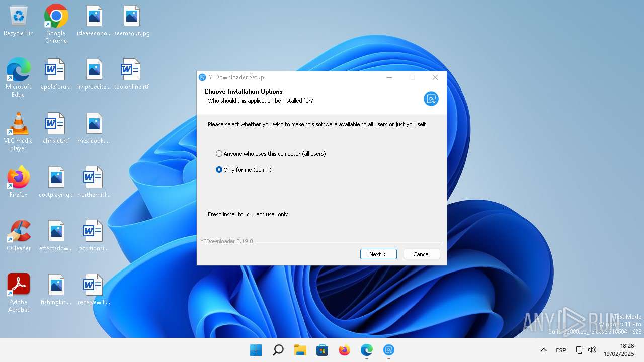This screenshot has height=362, width=644.
Task: Open Adobe Acrobat desktop shortcut
Action: pyautogui.click(x=19, y=293)
